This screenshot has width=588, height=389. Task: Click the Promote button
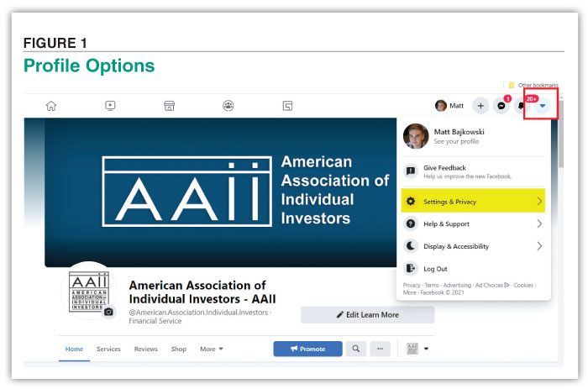tap(307, 349)
